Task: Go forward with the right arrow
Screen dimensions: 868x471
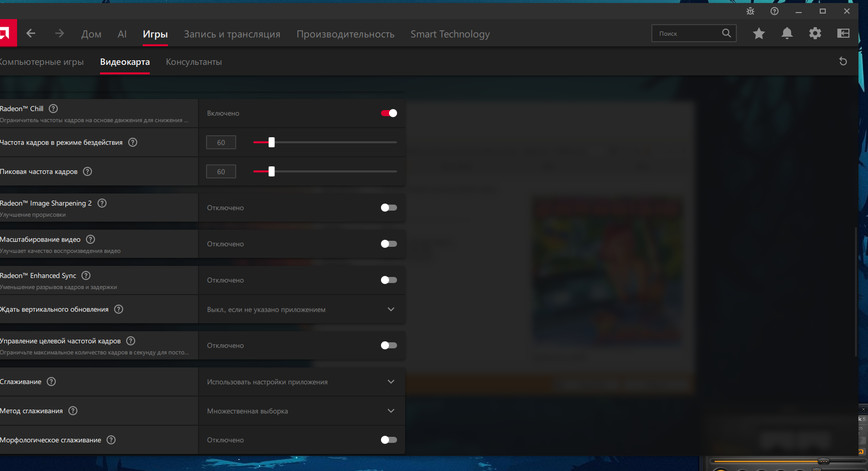Action: (60, 33)
